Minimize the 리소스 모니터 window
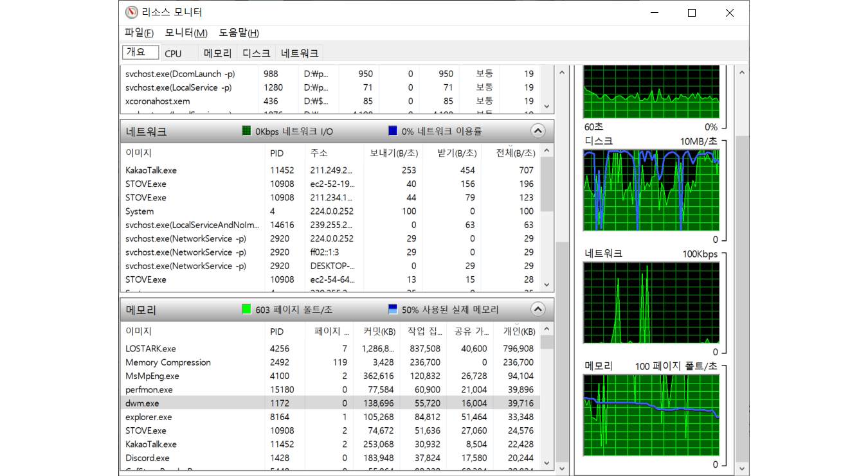The image size is (868, 476). [655, 13]
